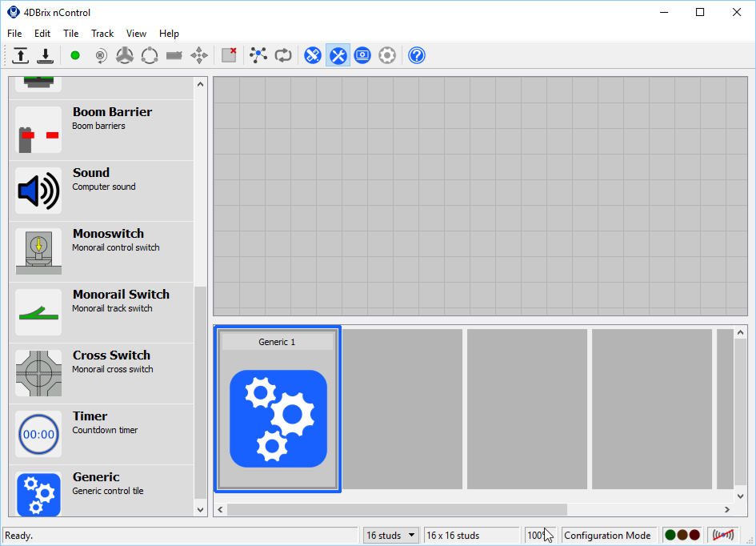
Task: Click the 'Generic control tile' description
Action: [x=108, y=491]
